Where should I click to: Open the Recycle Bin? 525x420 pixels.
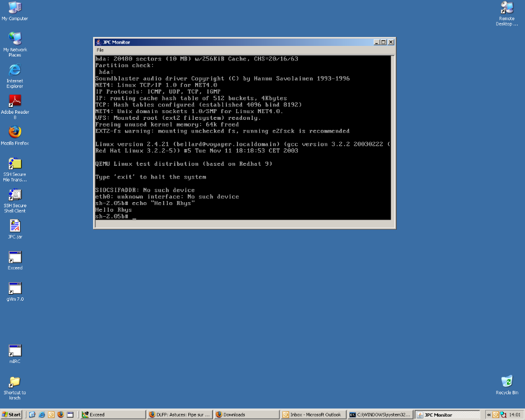[507, 382]
